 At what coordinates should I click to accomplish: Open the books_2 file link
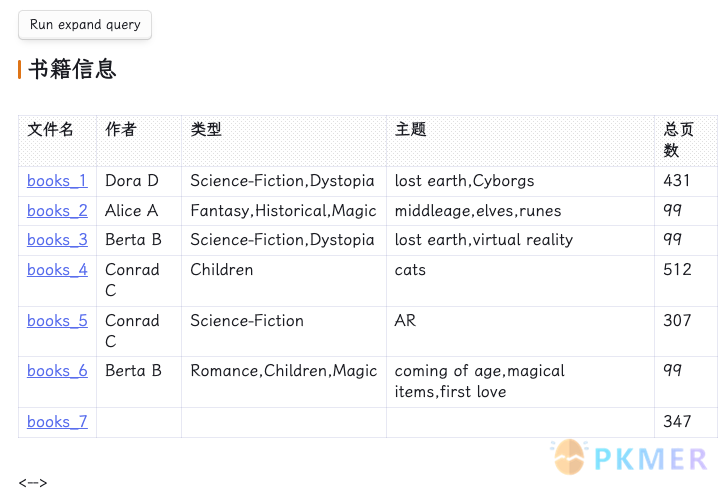point(57,211)
